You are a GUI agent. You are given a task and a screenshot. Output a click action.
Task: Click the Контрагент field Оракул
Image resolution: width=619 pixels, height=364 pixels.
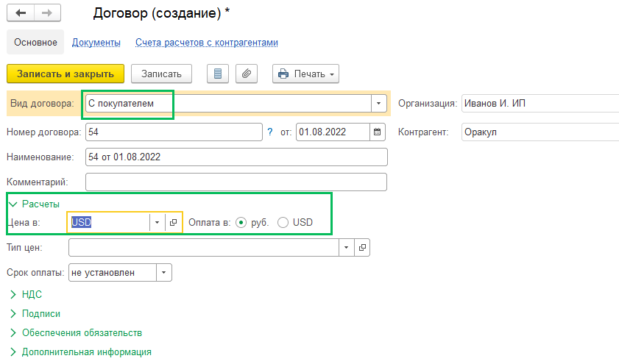click(540, 132)
